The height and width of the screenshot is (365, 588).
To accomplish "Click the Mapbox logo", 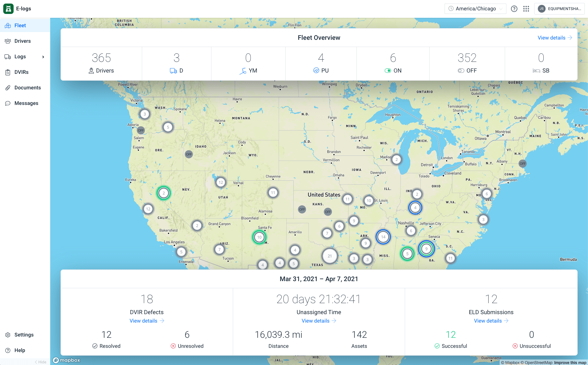I will [66, 360].
